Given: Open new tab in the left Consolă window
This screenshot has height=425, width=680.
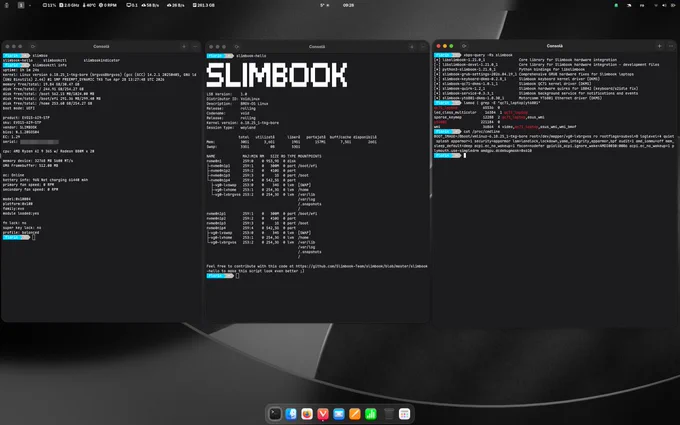Looking at the screenshot, I should [184, 46].
